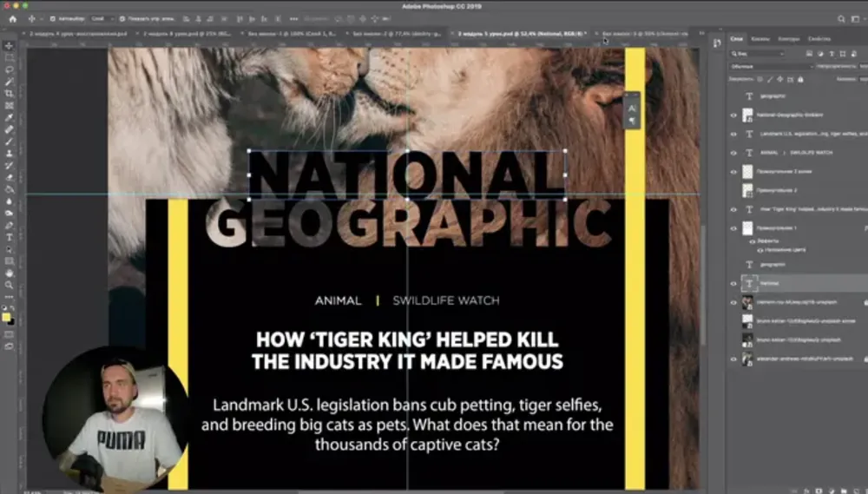The width and height of the screenshot is (868, 494).
Task: Toggle visibility of Наложение цвета effect
Action: [x=760, y=250]
